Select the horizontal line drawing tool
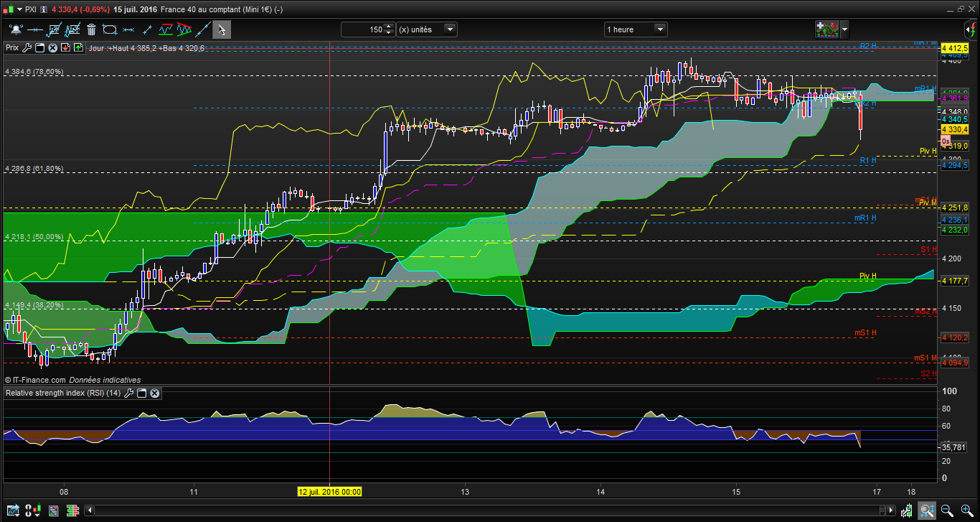This screenshot has height=522, width=980. coord(34,29)
